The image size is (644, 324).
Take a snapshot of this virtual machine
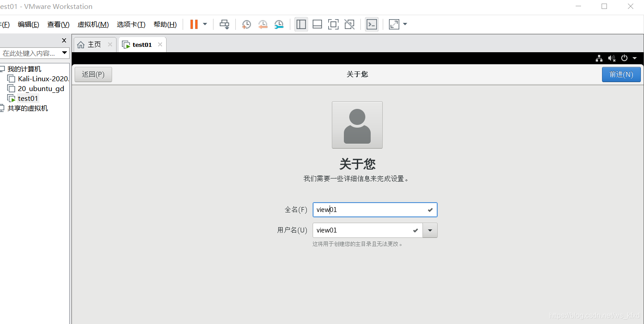(247, 25)
